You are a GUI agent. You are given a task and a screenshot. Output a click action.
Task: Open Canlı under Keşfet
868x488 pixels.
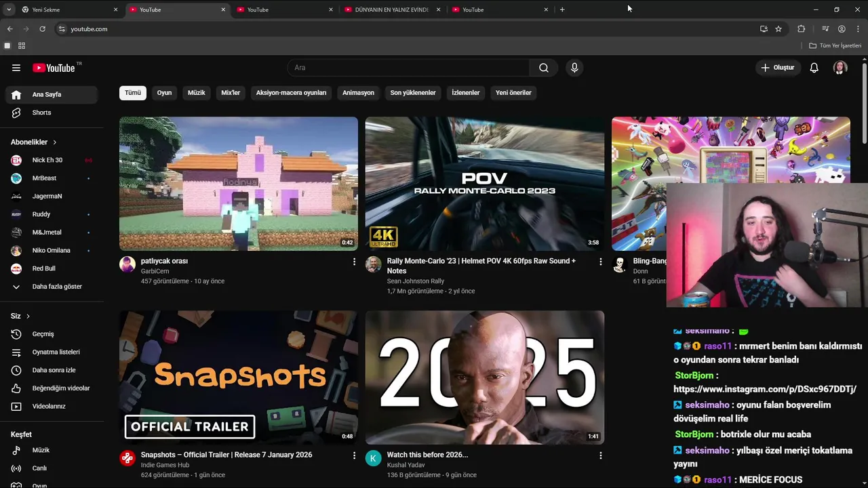pyautogui.click(x=53, y=468)
